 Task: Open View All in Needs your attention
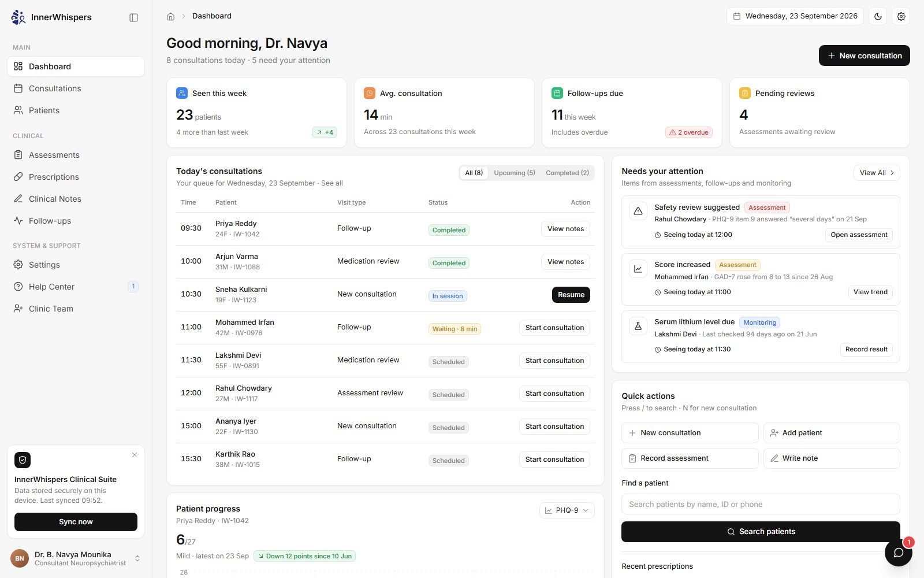[877, 173]
